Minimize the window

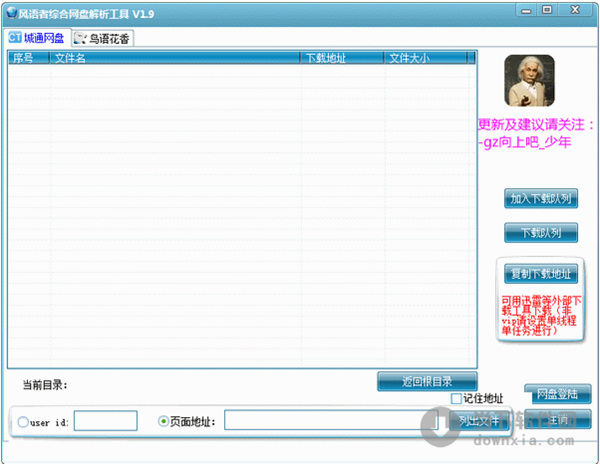point(527,10)
